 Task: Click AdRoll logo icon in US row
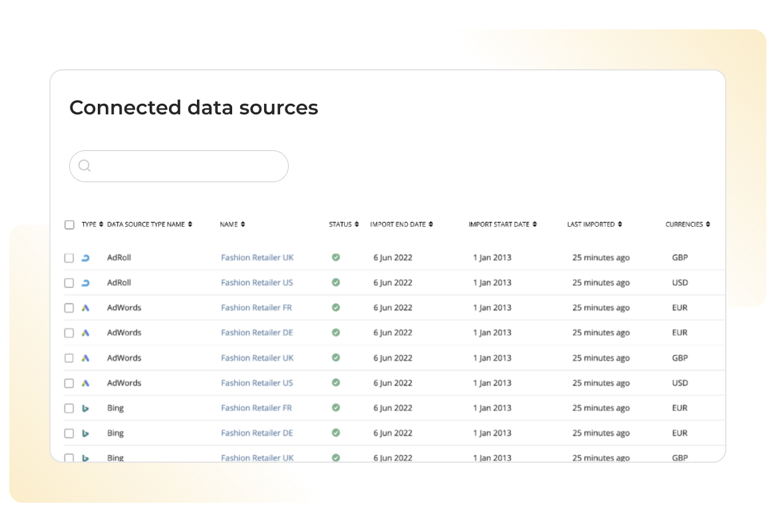86,283
